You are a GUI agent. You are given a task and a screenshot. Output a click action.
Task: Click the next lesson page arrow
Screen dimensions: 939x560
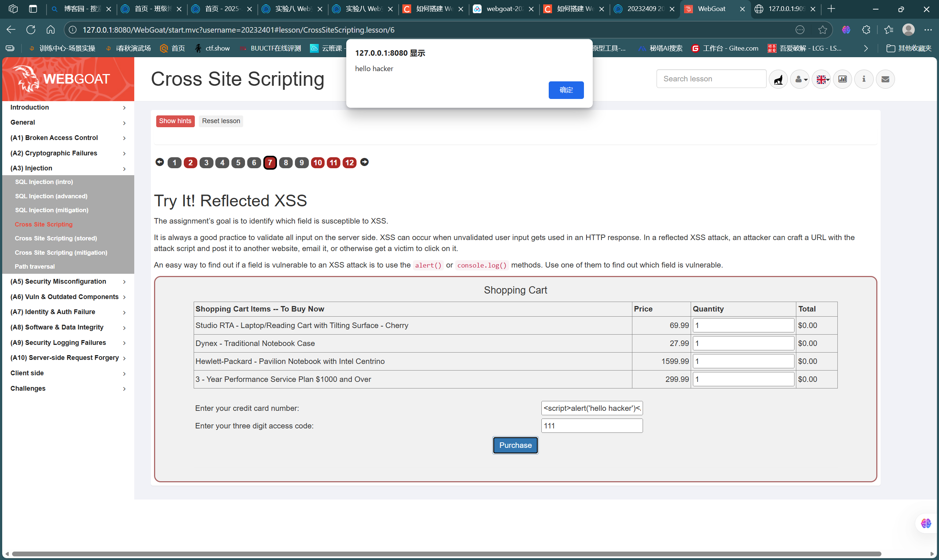[364, 162]
